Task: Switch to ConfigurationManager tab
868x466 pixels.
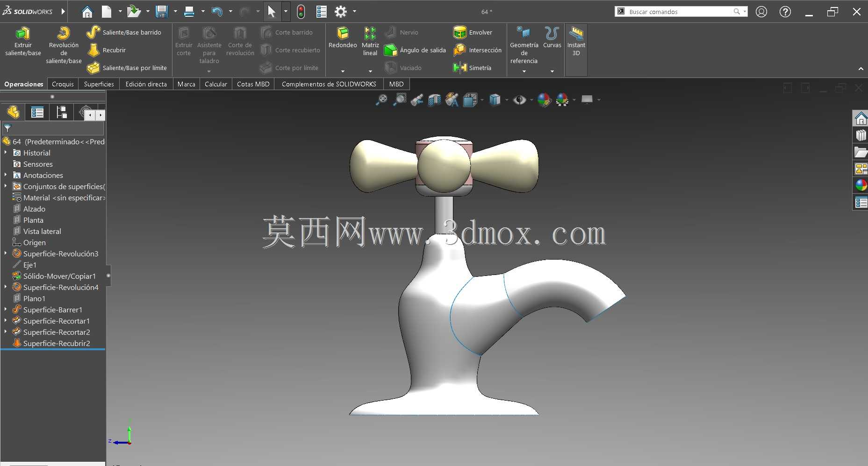Action: (61, 112)
